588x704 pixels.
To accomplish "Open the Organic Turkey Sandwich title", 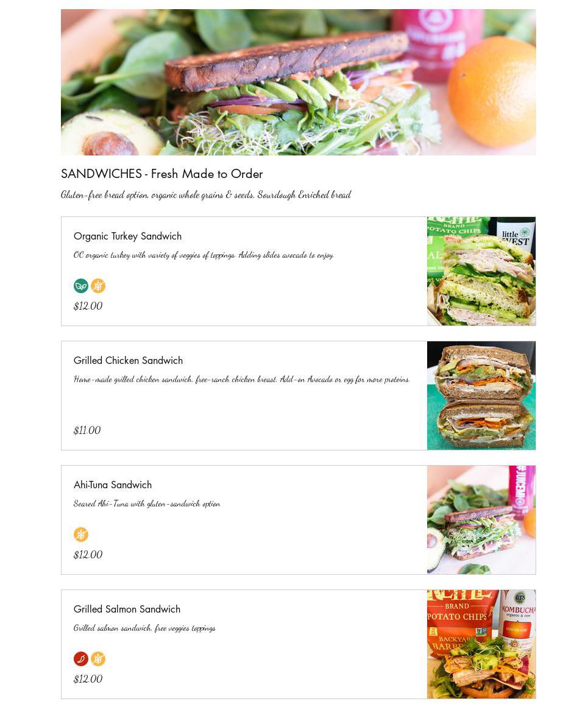I will pyautogui.click(x=127, y=236).
